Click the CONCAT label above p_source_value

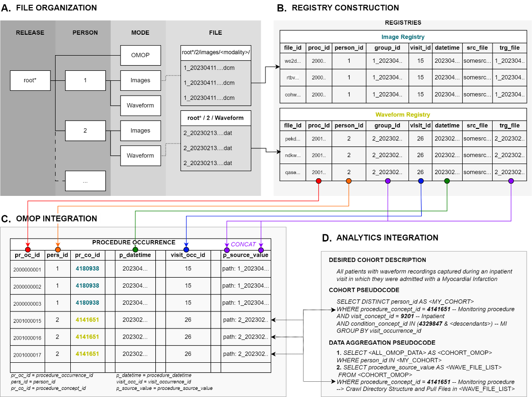click(x=244, y=244)
